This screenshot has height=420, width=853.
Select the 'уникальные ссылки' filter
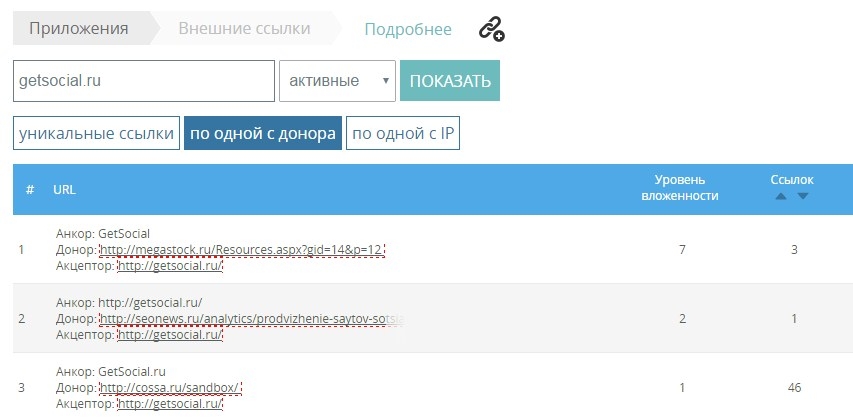96,134
